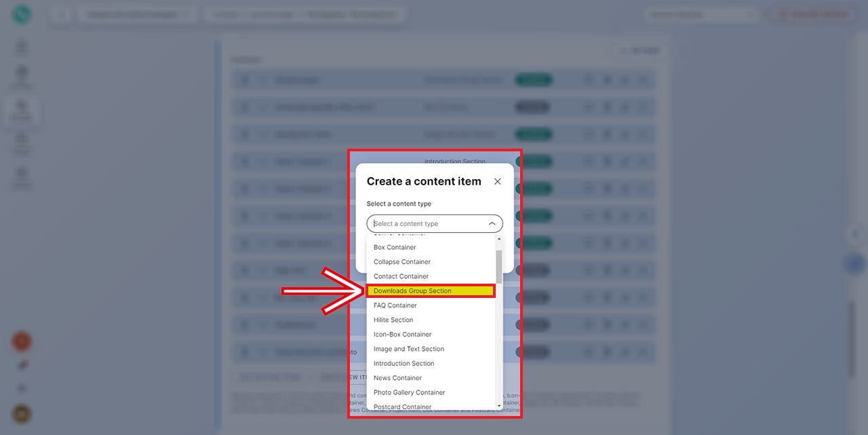This screenshot has height=435, width=868.
Task: Close the Create a content item dialog
Action: tap(498, 182)
